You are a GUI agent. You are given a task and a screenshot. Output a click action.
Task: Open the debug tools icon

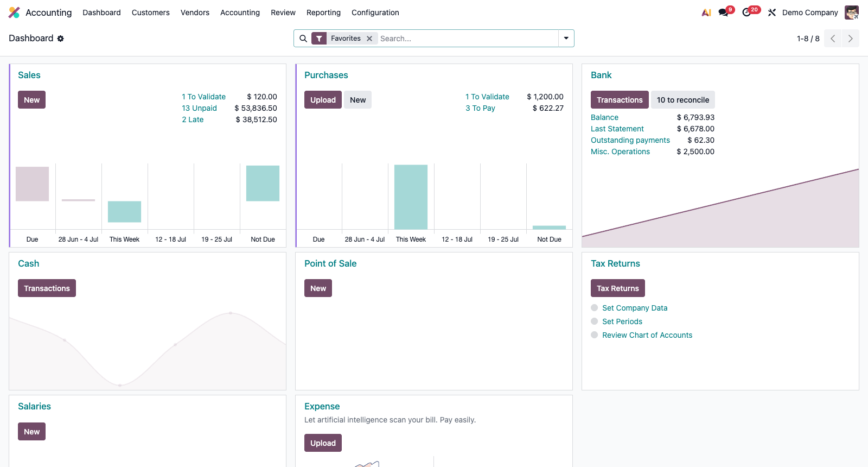click(772, 12)
